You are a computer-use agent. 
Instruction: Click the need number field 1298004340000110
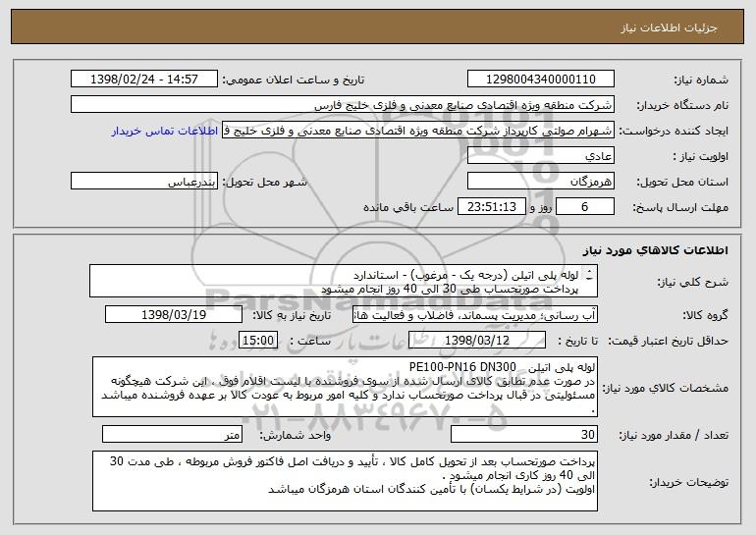click(540, 80)
